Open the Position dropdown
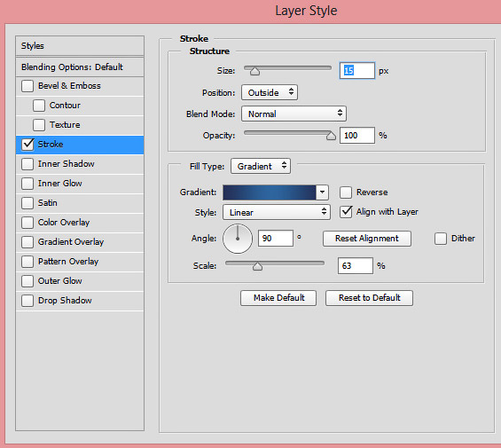Screen dimensions: 501x448 (270, 92)
